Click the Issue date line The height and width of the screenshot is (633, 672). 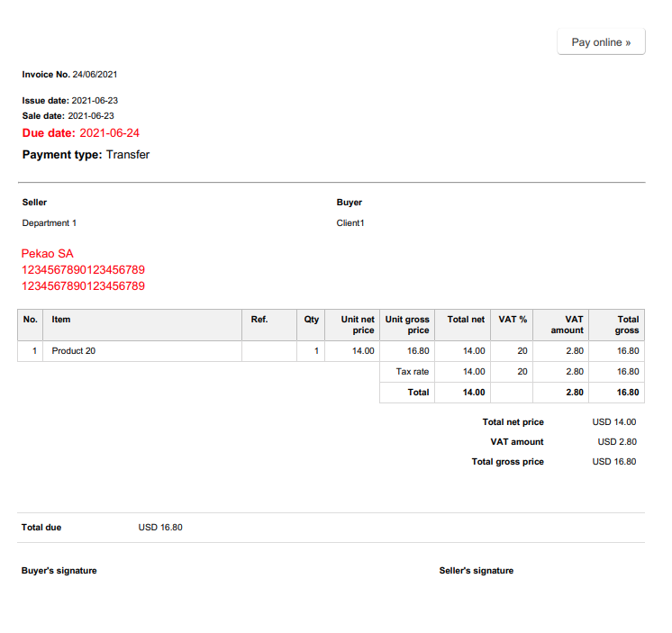pos(70,101)
